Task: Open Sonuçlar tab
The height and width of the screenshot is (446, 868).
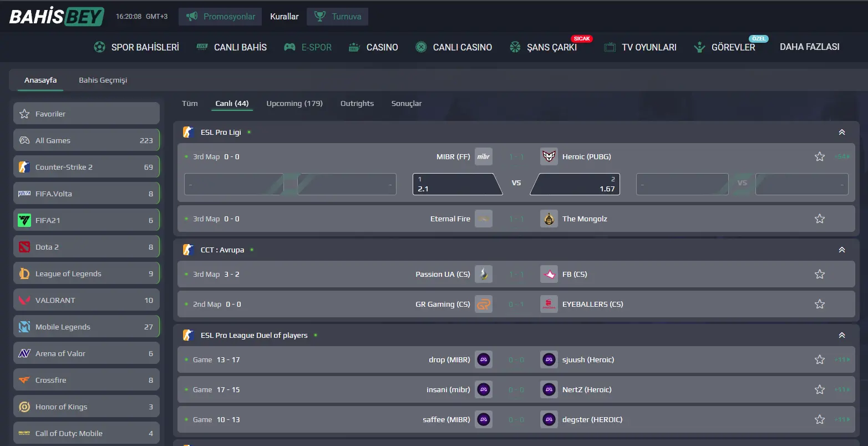Action: point(407,103)
